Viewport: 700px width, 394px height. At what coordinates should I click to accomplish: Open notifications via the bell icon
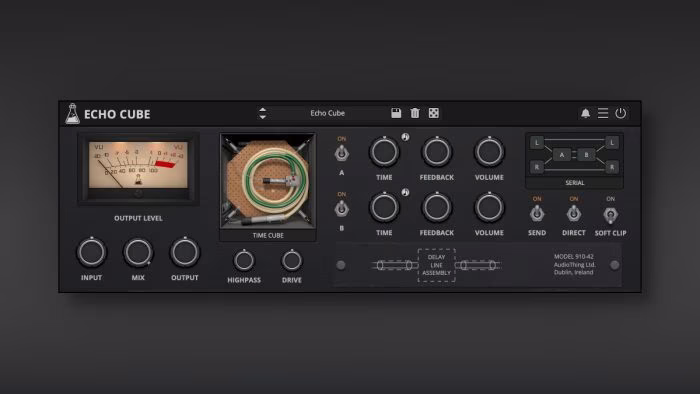tap(585, 113)
